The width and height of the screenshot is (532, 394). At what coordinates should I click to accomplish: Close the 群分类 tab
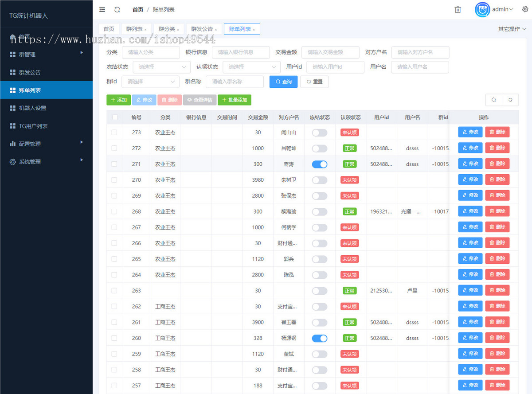178,30
